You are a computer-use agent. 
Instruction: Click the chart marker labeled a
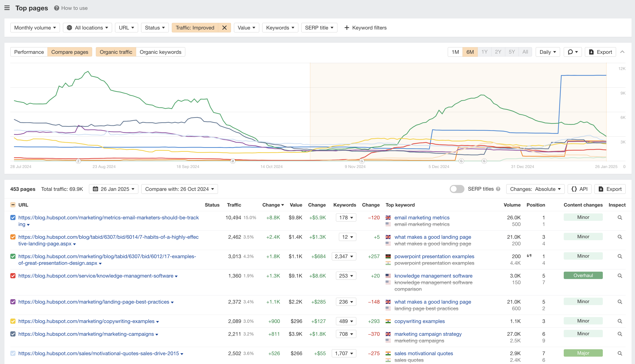232,161
